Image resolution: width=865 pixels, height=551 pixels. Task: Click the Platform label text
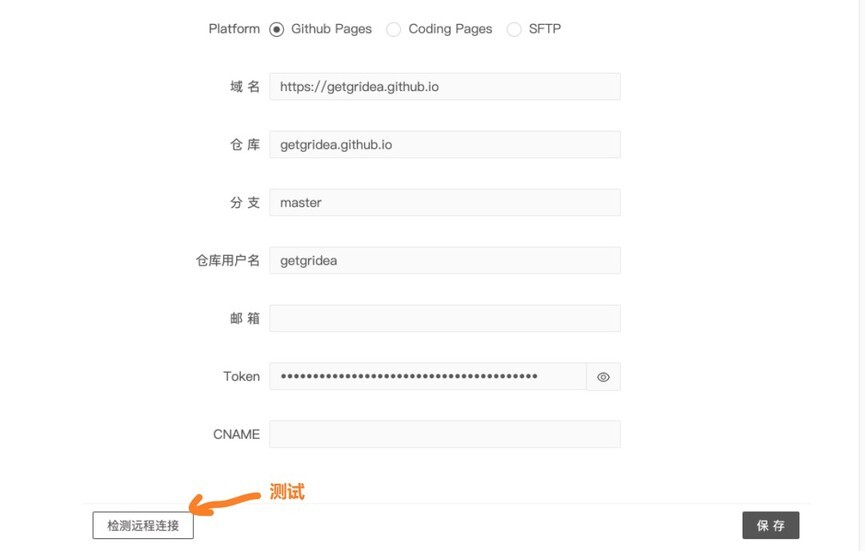pos(234,29)
